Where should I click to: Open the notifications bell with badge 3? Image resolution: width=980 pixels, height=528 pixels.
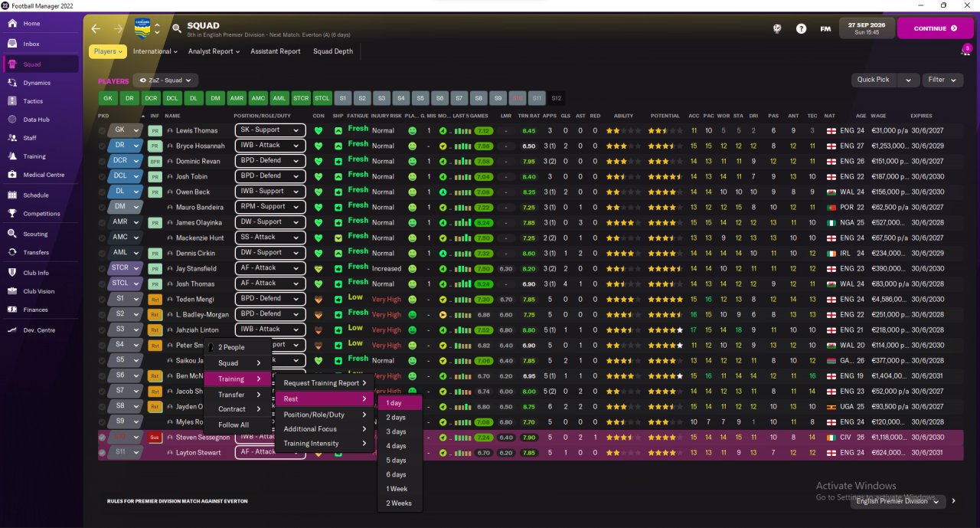tap(965, 51)
